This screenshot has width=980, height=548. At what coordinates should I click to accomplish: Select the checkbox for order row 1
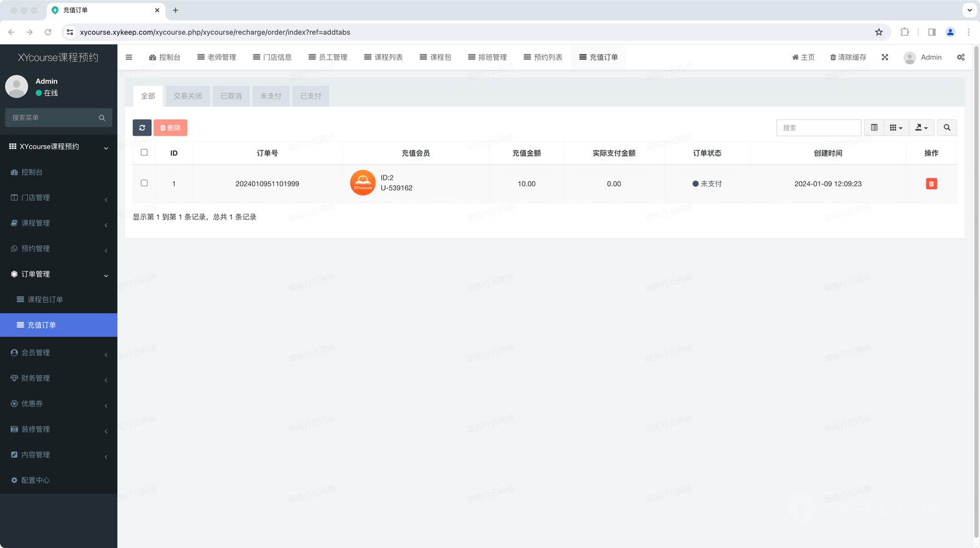(144, 183)
